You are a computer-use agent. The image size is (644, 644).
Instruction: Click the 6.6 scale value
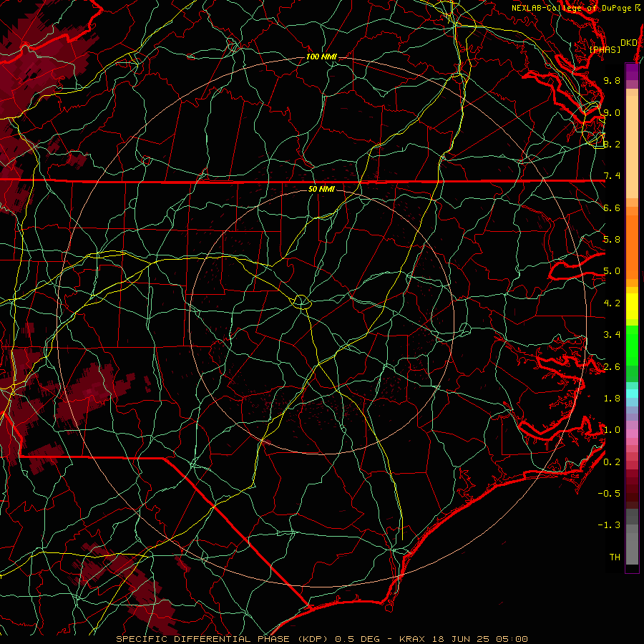point(612,208)
